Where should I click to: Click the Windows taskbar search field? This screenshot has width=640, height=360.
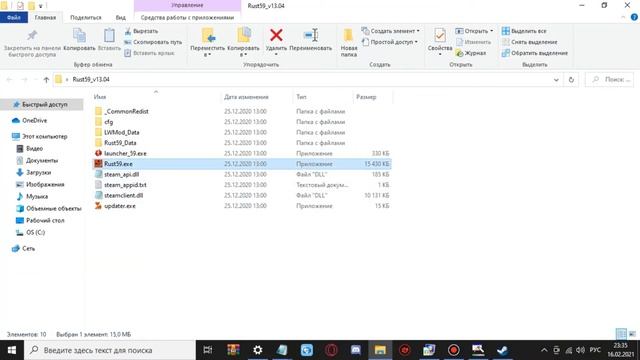pyautogui.click(x=110, y=350)
